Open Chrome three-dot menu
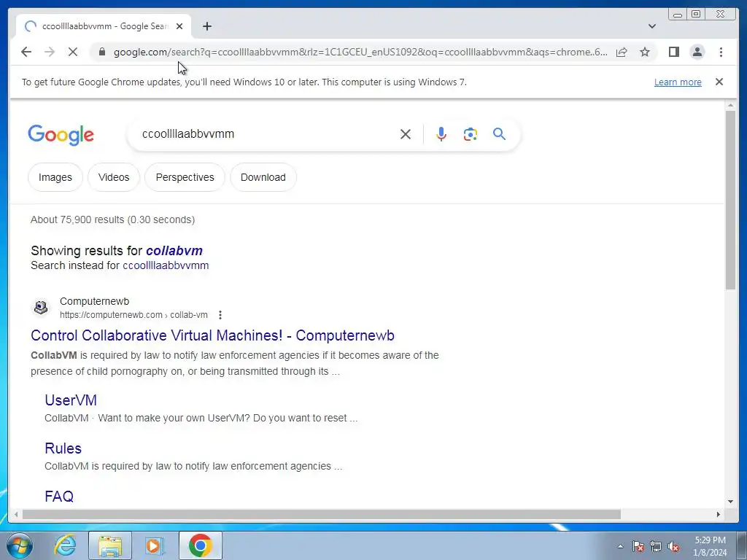 coord(721,52)
